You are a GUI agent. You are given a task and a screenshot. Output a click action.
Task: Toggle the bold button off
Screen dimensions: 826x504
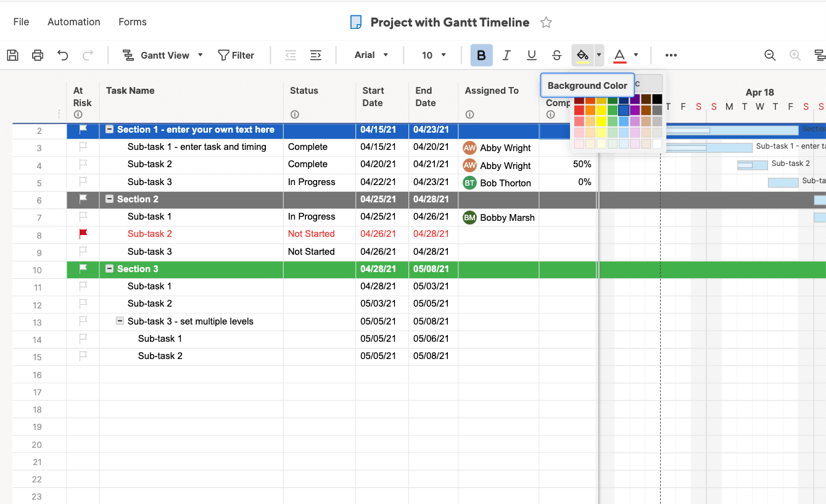(x=481, y=56)
